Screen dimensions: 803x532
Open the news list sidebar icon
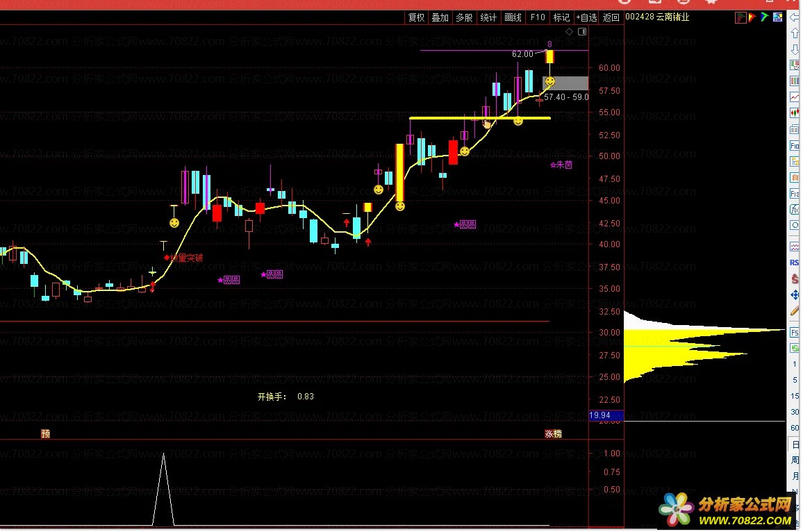click(x=795, y=130)
